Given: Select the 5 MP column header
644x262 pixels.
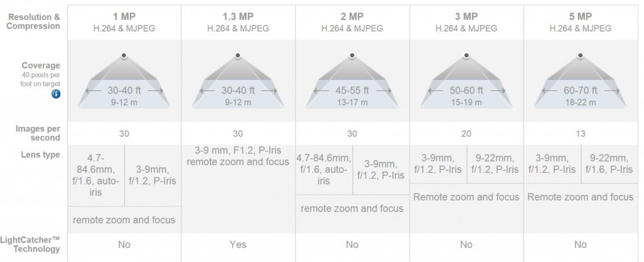Looking at the screenshot, I should tap(580, 23).
